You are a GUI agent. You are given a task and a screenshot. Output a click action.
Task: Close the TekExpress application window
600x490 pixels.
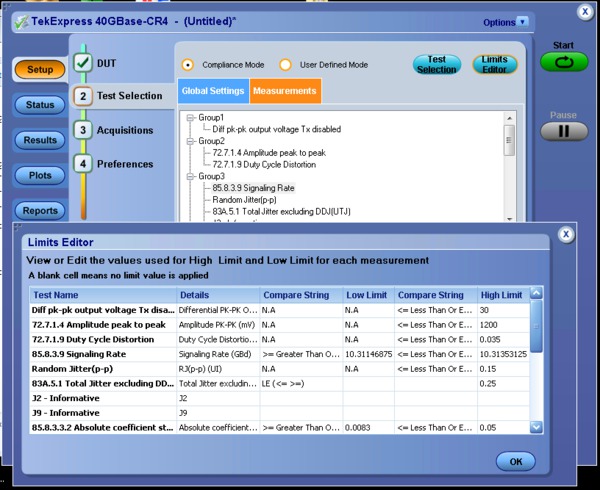[586, 12]
